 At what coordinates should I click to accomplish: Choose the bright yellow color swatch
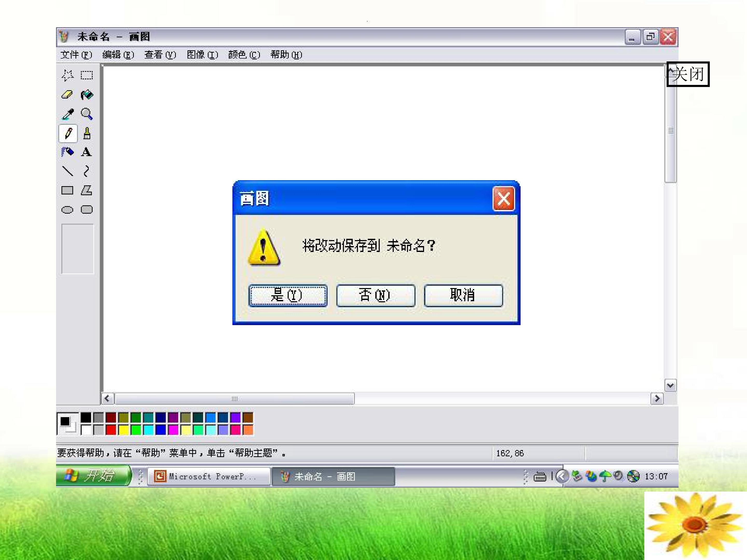123,430
